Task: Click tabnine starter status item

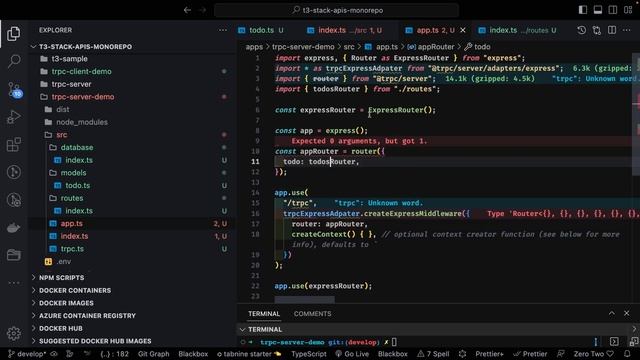Action: coord(249,354)
